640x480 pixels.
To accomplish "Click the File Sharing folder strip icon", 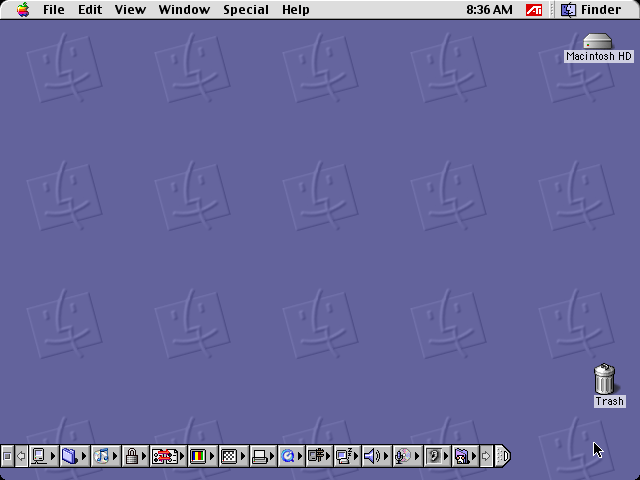I will [x=69, y=456].
